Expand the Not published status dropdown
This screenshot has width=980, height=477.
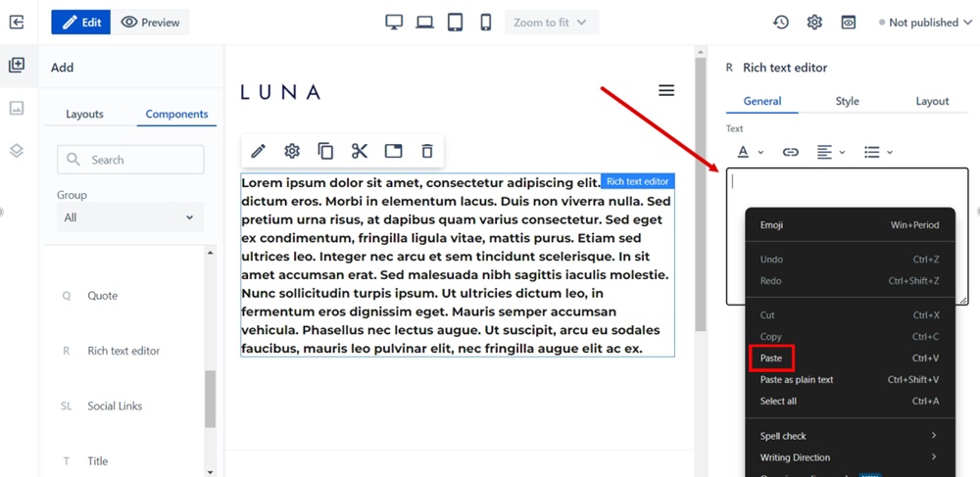[x=925, y=23]
